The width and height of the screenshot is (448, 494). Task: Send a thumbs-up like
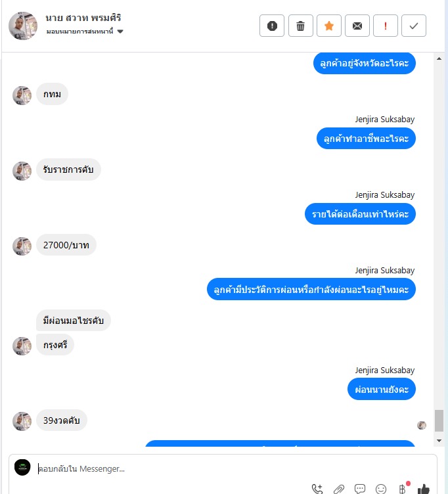click(x=424, y=489)
